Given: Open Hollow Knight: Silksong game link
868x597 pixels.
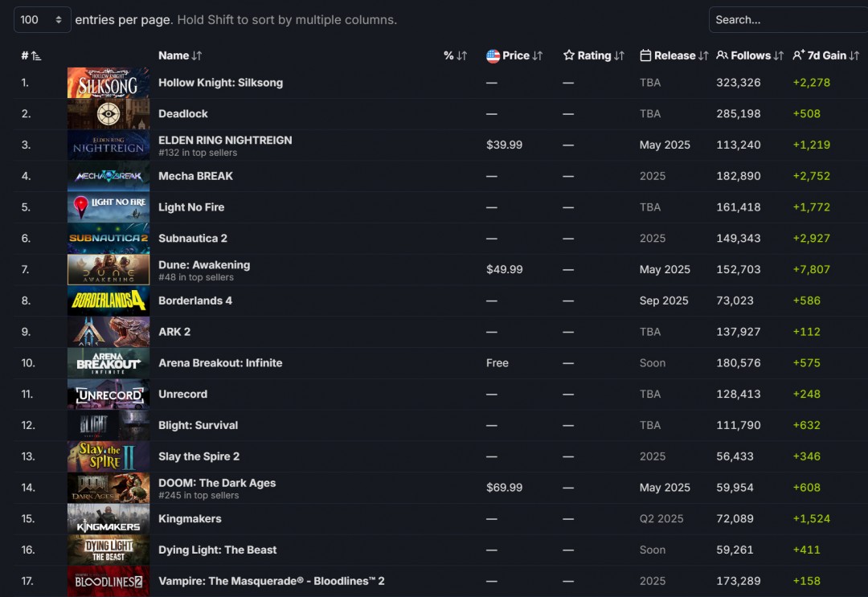Looking at the screenshot, I should [x=220, y=83].
